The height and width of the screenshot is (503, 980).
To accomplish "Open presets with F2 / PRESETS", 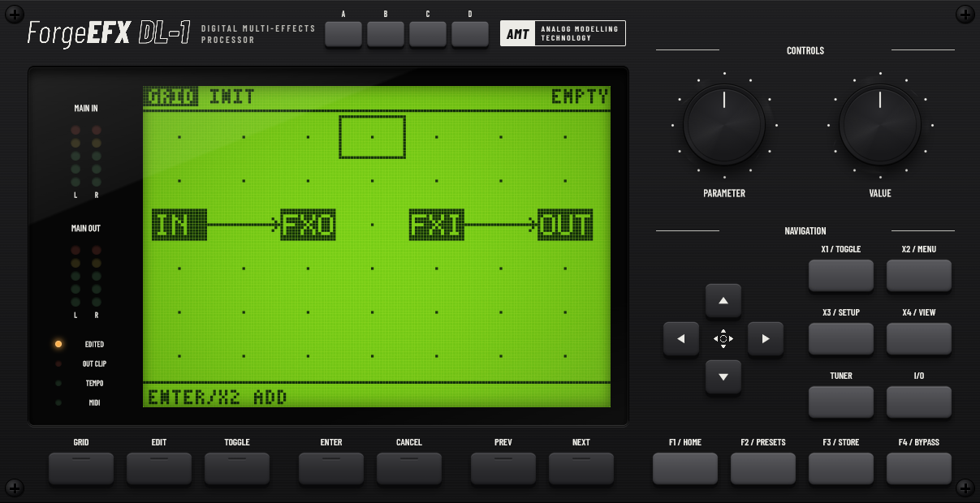I will [x=763, y=469].
